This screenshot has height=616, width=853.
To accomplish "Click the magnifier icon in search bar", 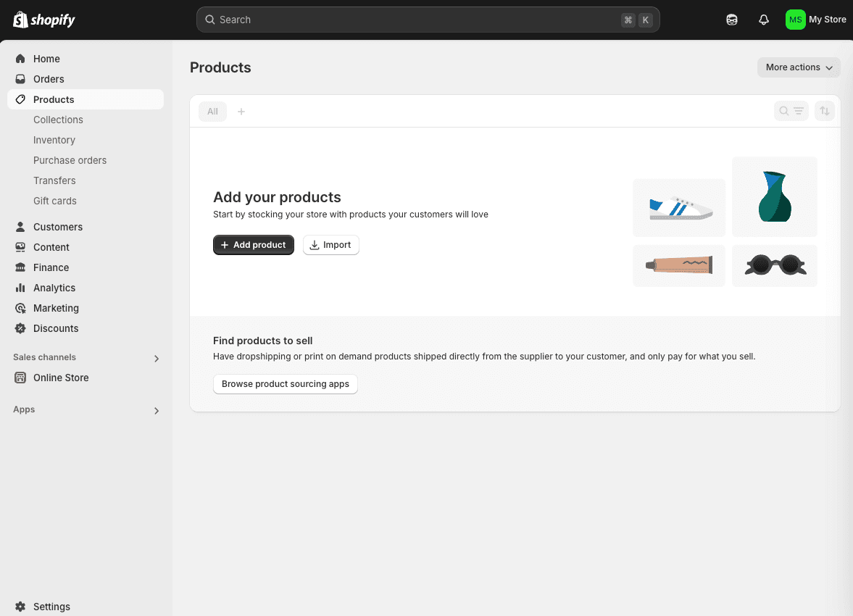I will (210, 20).
